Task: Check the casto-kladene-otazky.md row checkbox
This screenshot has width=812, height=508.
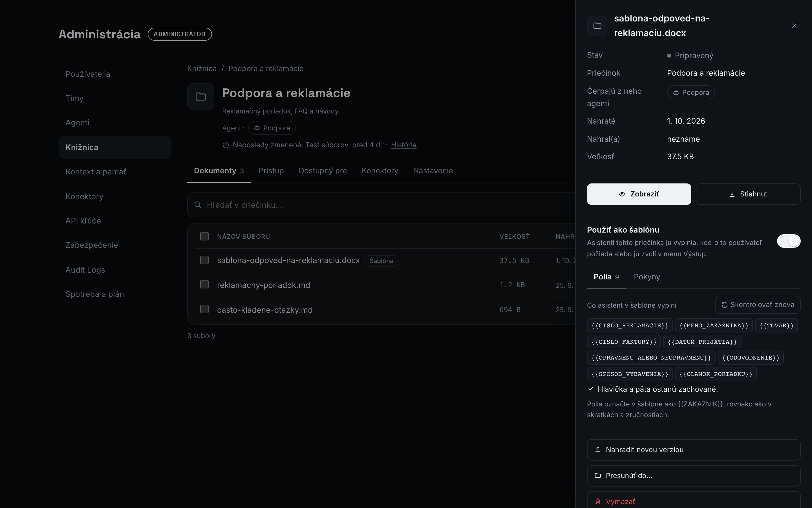Action: point(204,309)
